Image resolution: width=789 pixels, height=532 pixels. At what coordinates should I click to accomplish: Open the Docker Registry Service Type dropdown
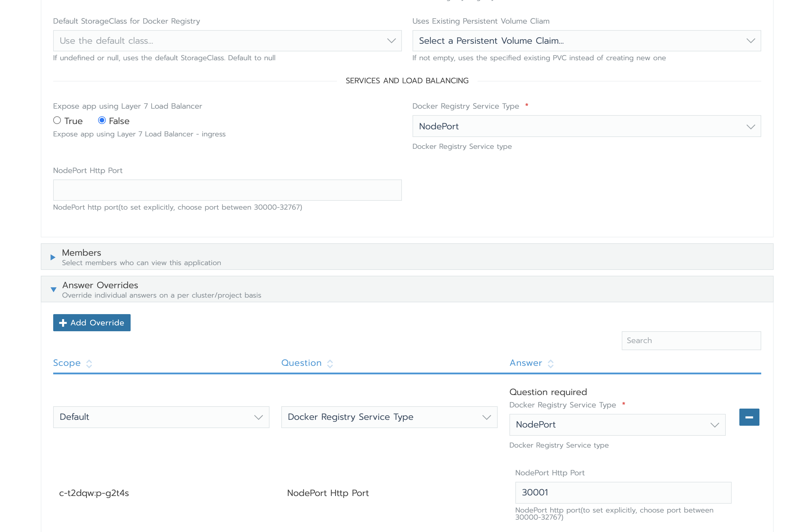pos(586,126)
